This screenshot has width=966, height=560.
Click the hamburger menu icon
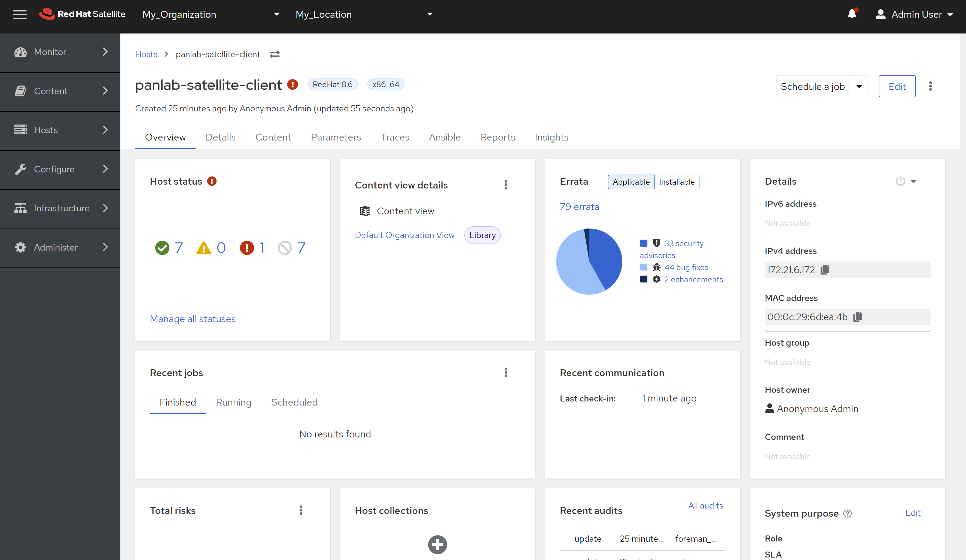(20, 14)
